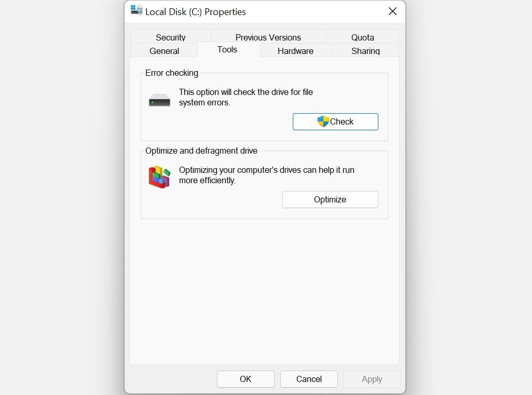Screen dimensions: 532x395
Task: Close the Local Disk Properties window
Action: (x=392, y=11)
